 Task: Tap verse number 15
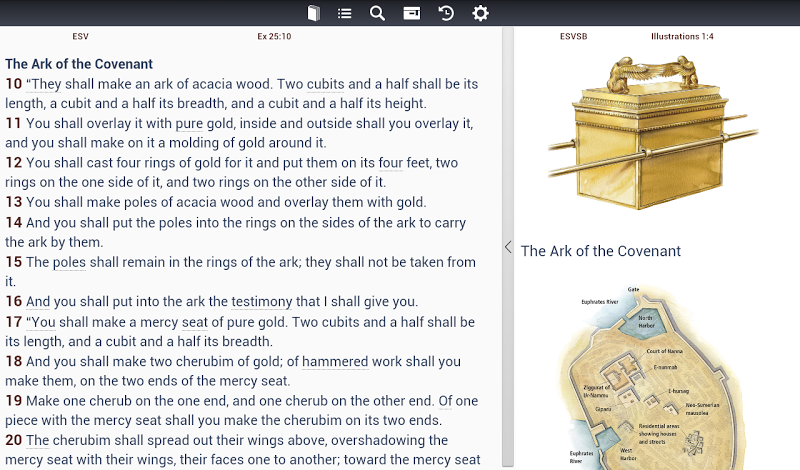14,262
